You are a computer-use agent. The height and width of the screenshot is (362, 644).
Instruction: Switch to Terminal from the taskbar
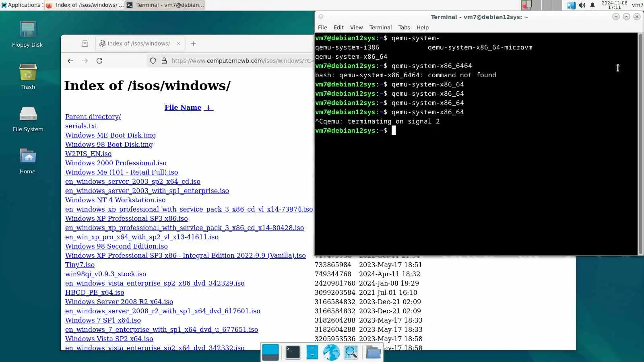(x=165, y=5)
